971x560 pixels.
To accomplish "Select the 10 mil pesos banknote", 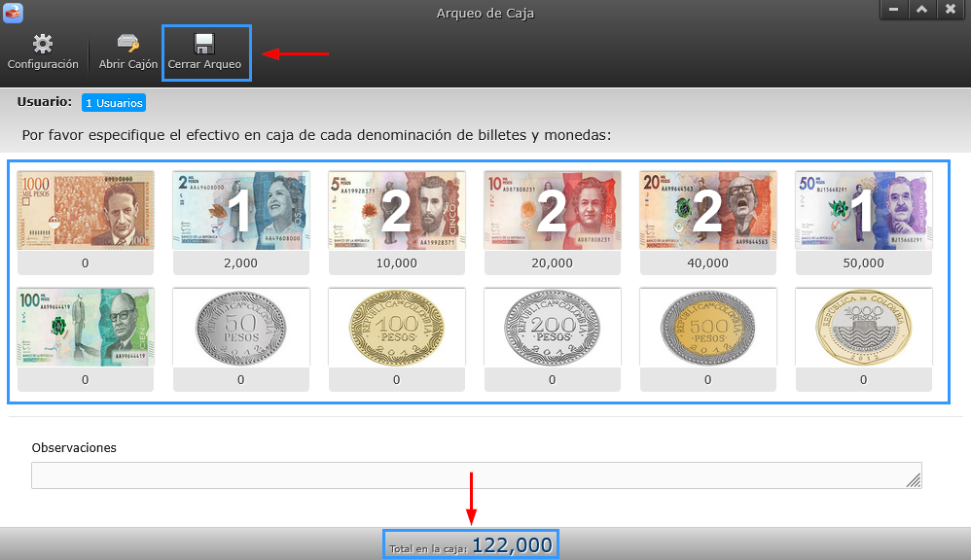I will [553, 210].
